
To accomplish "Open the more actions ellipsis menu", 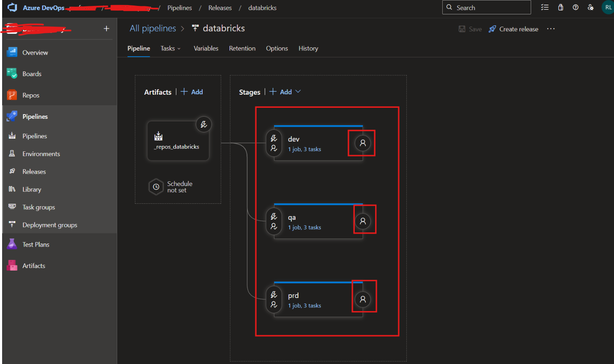I will pos(551,29).
